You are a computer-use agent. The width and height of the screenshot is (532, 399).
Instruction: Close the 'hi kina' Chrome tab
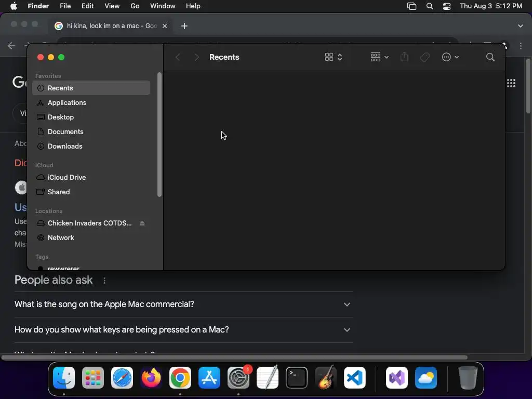pos(165,26)
